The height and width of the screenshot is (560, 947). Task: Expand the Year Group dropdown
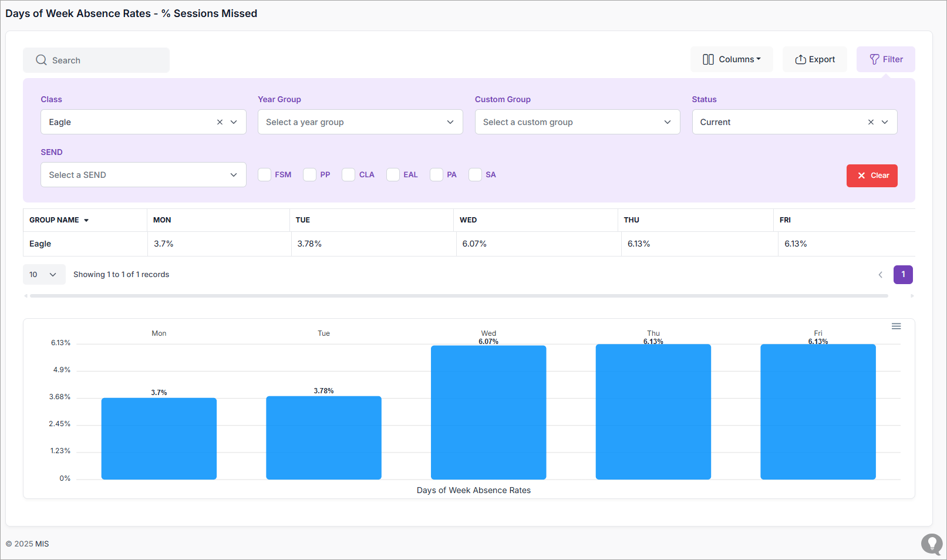(360, 122)
